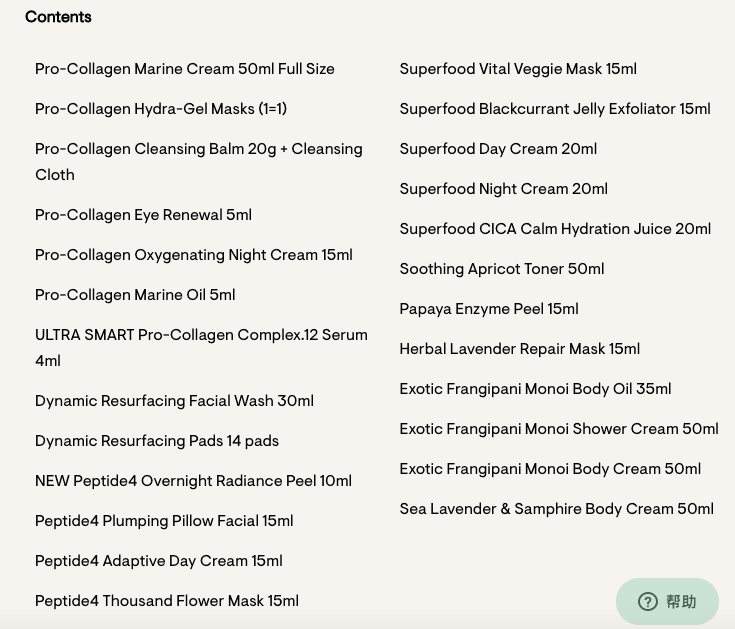Select Superfood CICA Calm Hydration Juice
735x629 pixels.
pos(555,229)
